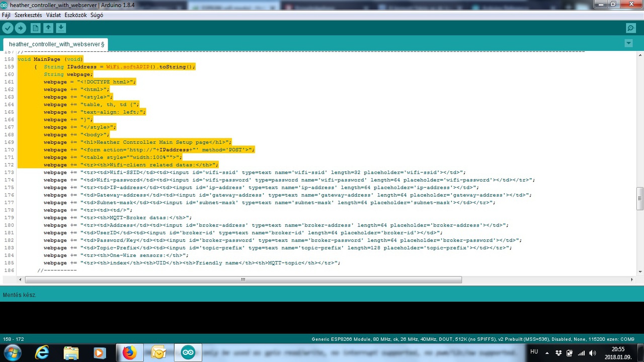Create a new sketch with the New icon
Viewport: 644px width, 362px height.
coord(35,28)
